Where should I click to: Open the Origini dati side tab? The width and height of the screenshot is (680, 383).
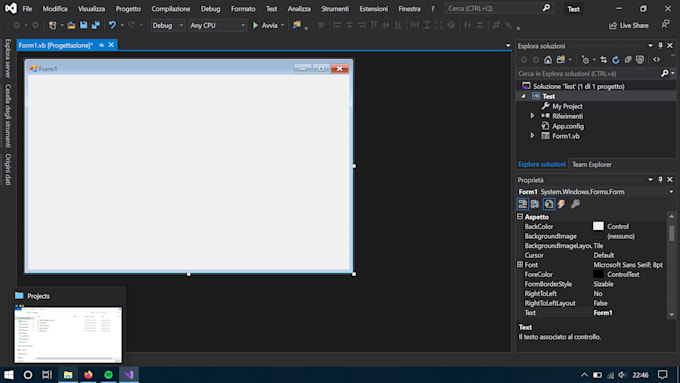click(8, 169)
